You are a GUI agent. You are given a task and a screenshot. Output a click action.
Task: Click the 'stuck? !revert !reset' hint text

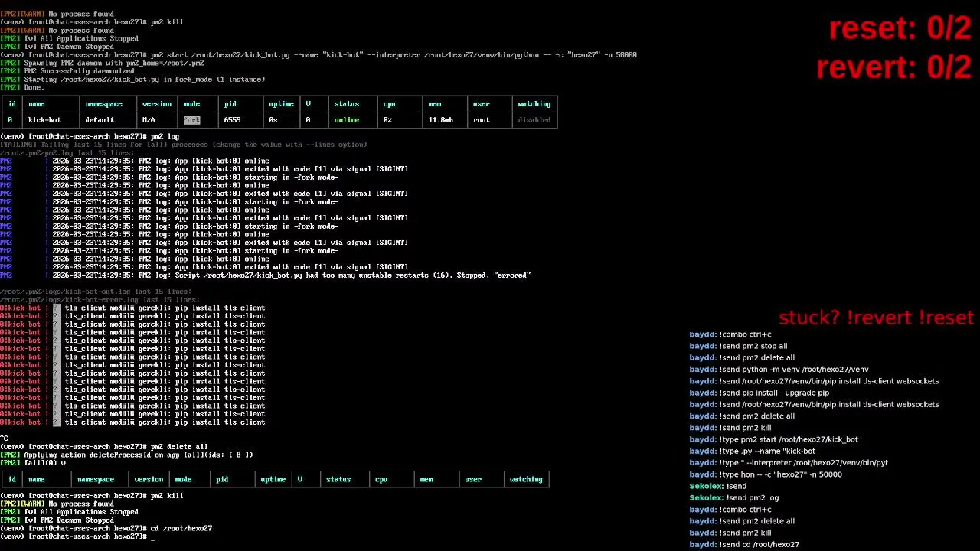click(x=876, y=318)
